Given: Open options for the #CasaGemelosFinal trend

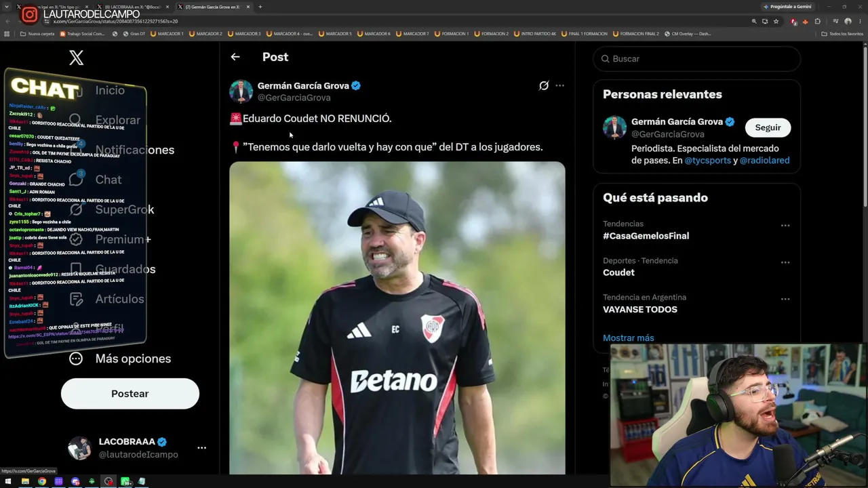Looking at the screenshot, I should coord(785,226).
